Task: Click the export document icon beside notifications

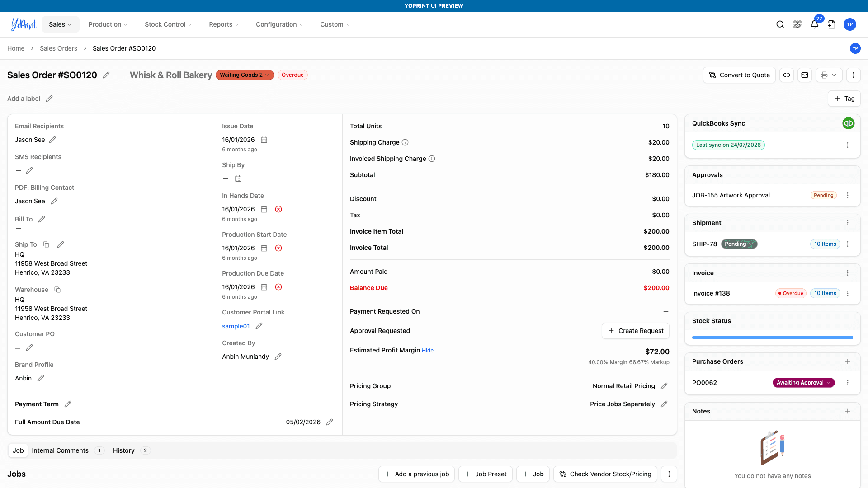Action: [832, 24]
